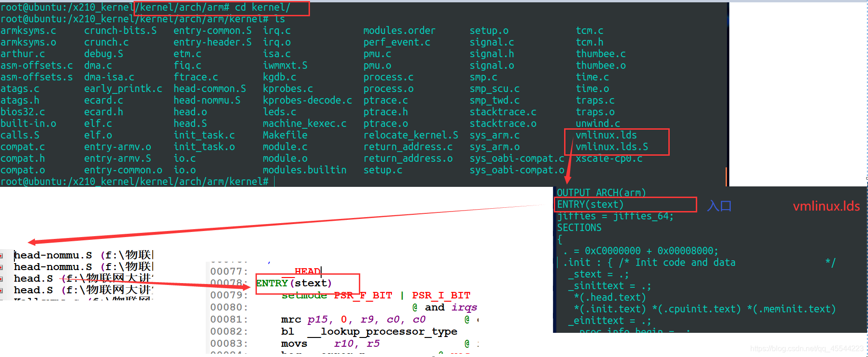Image resolution: width=868 pixels, height=357 pixels.
Task: Click the terminal prompt cursor on the last line
Action: [274, 182]
